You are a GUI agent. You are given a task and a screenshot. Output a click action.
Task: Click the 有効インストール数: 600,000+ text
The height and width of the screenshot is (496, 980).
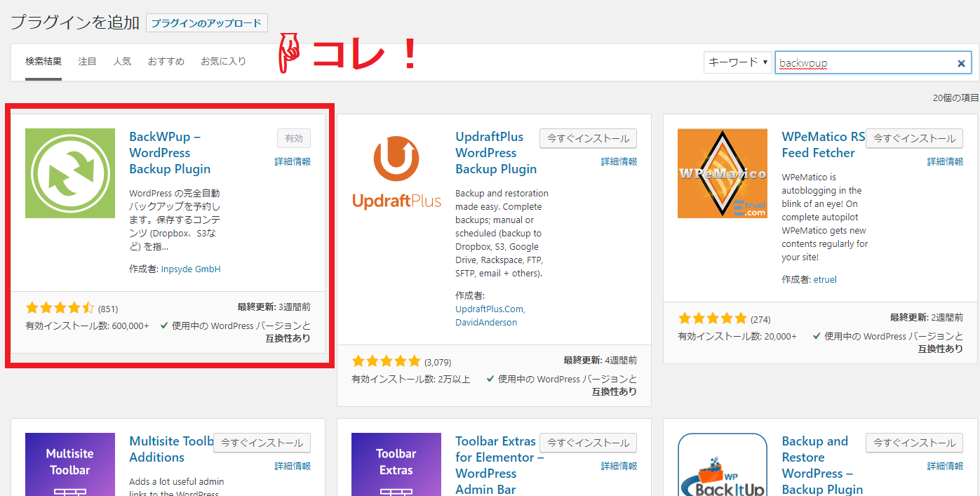[87, 326]
